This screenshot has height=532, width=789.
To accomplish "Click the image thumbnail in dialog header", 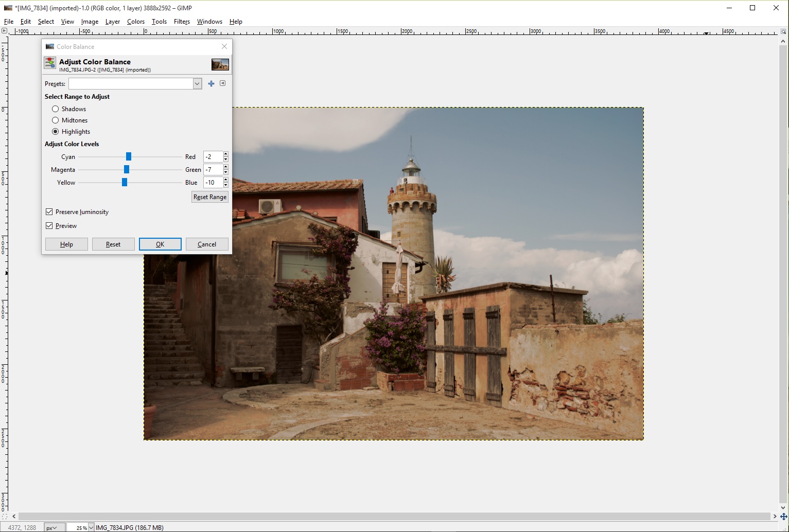I will point(220,64).
